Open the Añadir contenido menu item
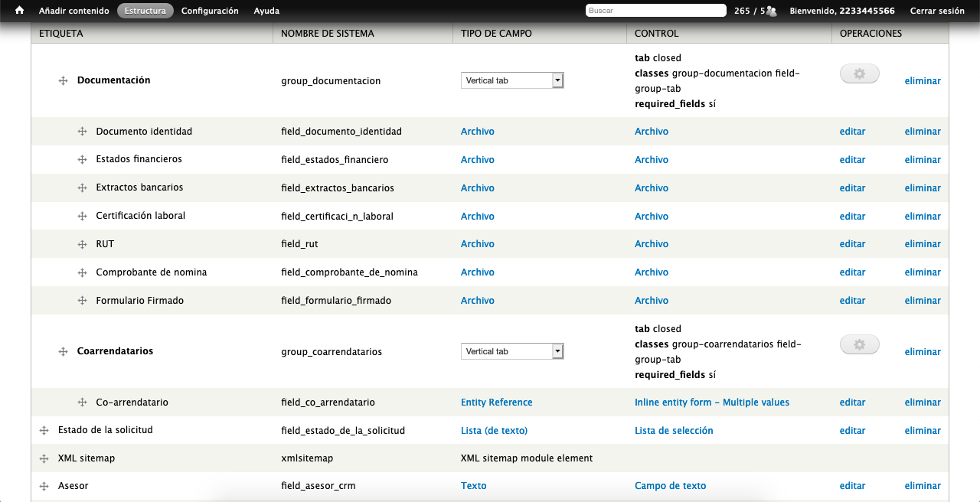 [74, 11]
